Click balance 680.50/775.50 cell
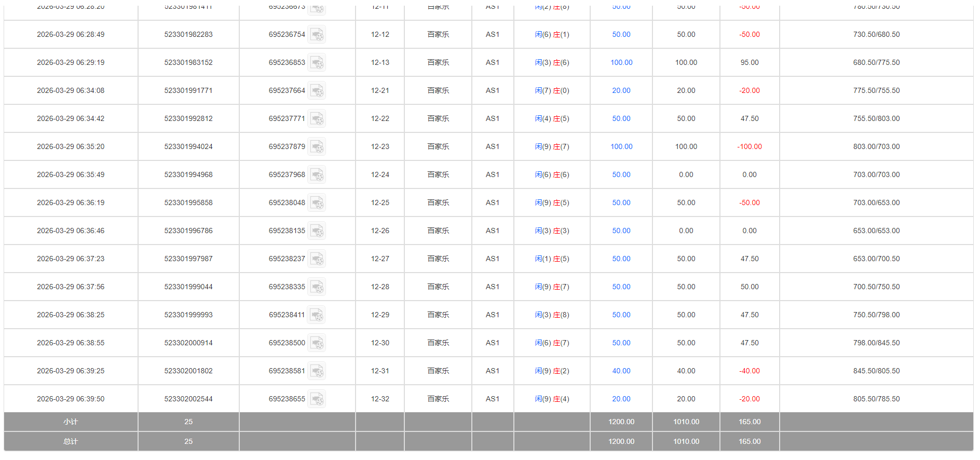Image resolution: width=980 pixels, height=460 pixels. click(x=876, y=62)
